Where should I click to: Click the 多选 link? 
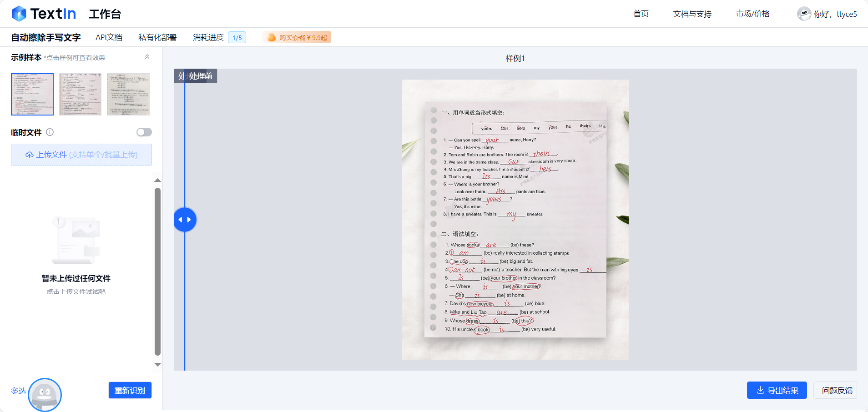pos(19,391)
